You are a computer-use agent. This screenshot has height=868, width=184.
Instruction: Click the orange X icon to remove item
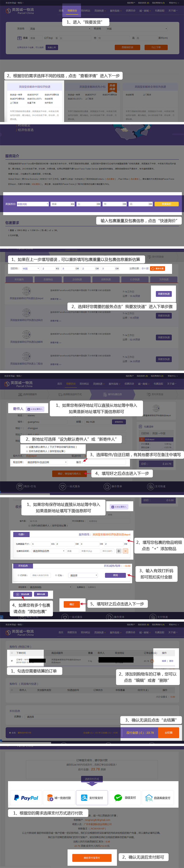tap(126, 551)
